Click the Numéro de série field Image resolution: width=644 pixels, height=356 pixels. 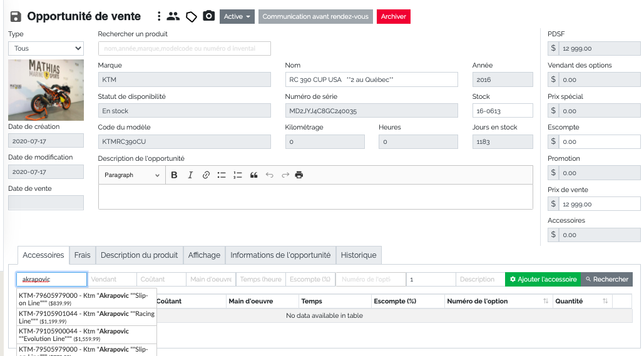[x=371, y=111]
